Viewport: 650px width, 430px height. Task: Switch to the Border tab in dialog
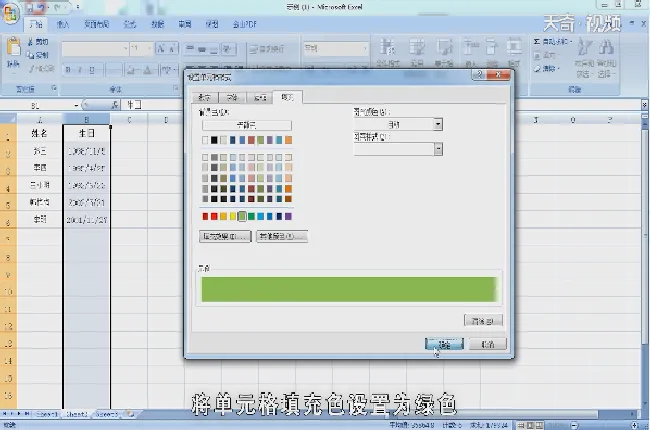(260, 97)
